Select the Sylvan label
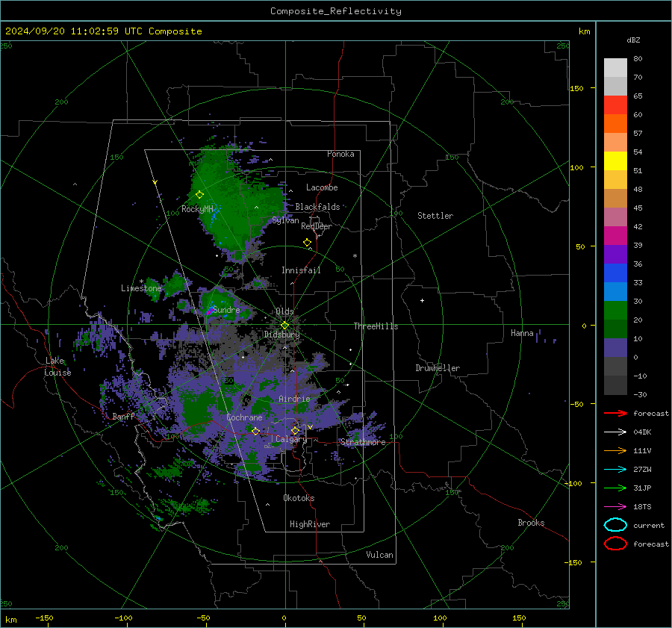This screenshot has width=672, height=628. pyautogui.click(x=285, y=220)
